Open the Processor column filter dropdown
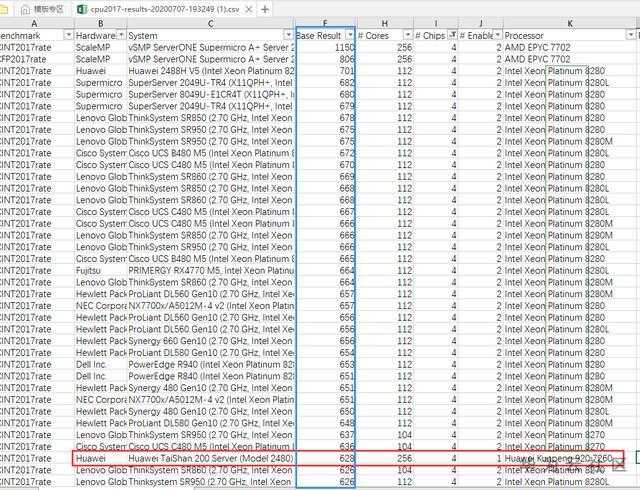640x490 pixels. [x=631, y=36]
